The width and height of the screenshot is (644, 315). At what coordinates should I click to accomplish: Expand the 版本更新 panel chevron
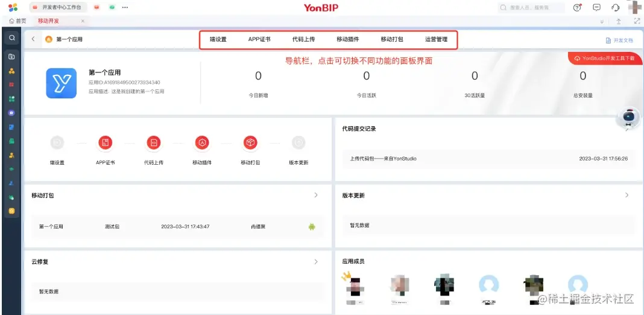(x=627, y=195)
